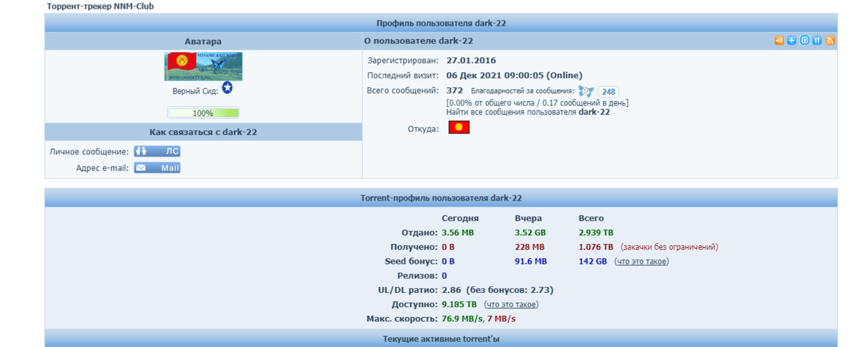The height and width of the screenshot is (347, 868).
Task: Click the total messages count 372
Action: tap(454, 91)
